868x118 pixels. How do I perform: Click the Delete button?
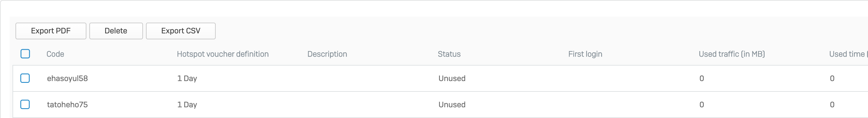(116, 31)
